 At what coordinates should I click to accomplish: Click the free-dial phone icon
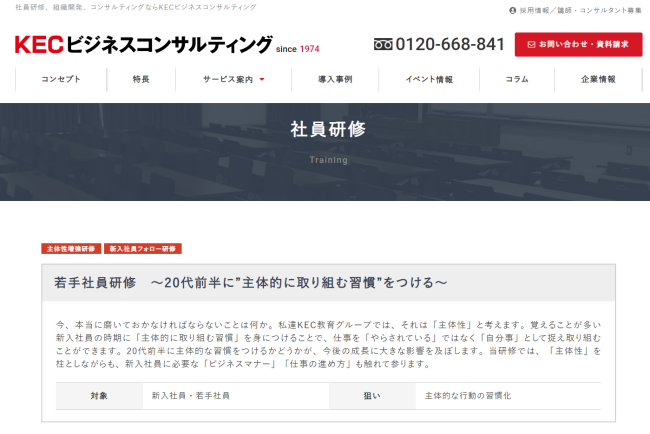(383, 44)
